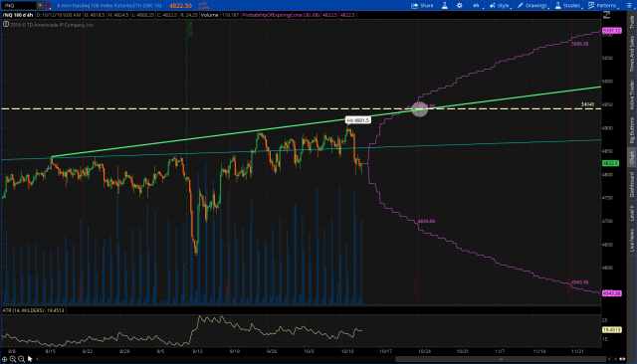This screenshot has width=637, height=364.
Task: Click the zoom out magnifier icon
Action: coord(21,359)
